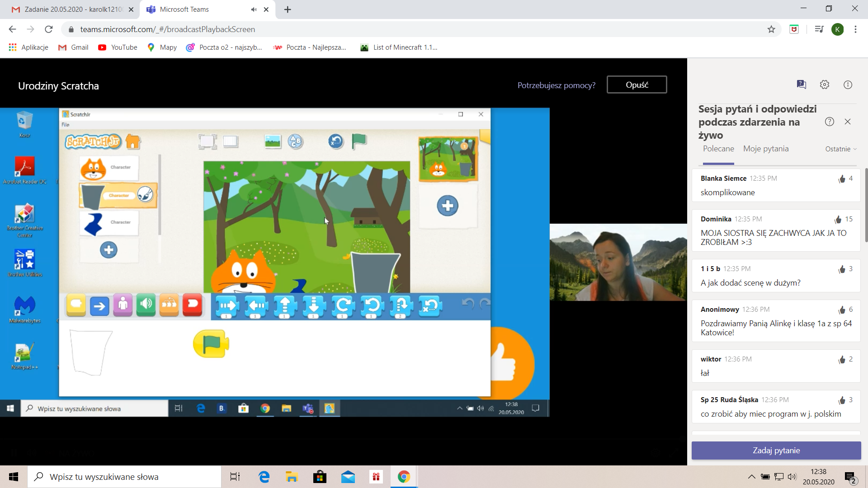Open the Teams Q&A chat icon
The width and height of the screenshot is (868, 488).
(x=801, y=84)
